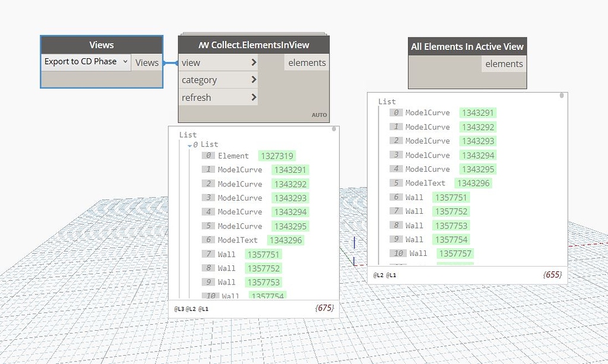This screenshot has width=608, height=364.
Task: Select the All Elements In Active View node header
Action: [467, 46]
